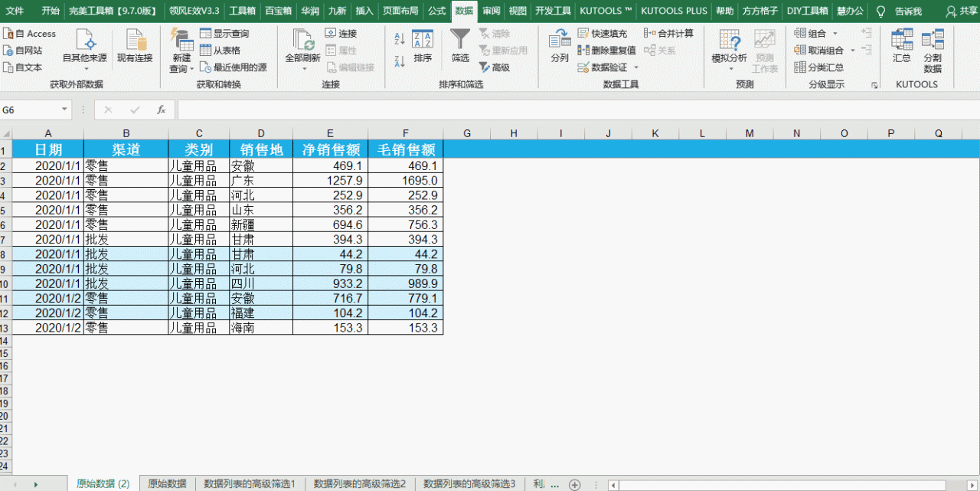Toggle the Filter (筛选) funnel
Image resolution: width=980 pixels, height=491 pixels.
[x=460, y=46]
